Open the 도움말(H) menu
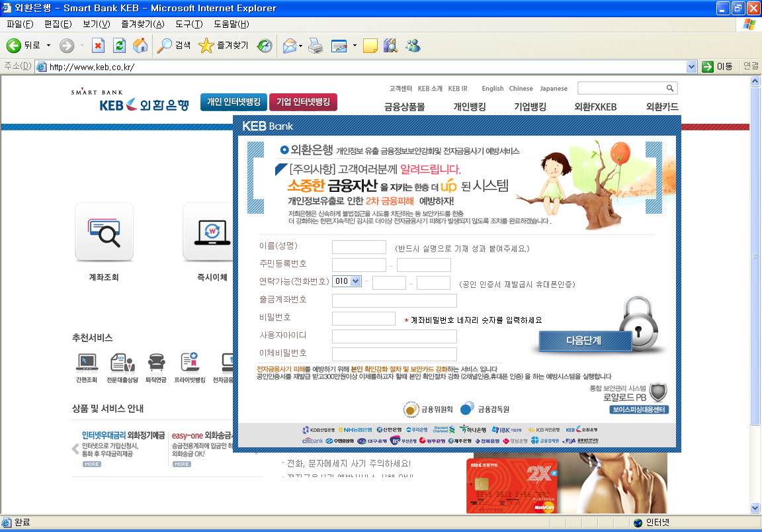This screenshot has width=762, height=532. [x=232, y=24]
